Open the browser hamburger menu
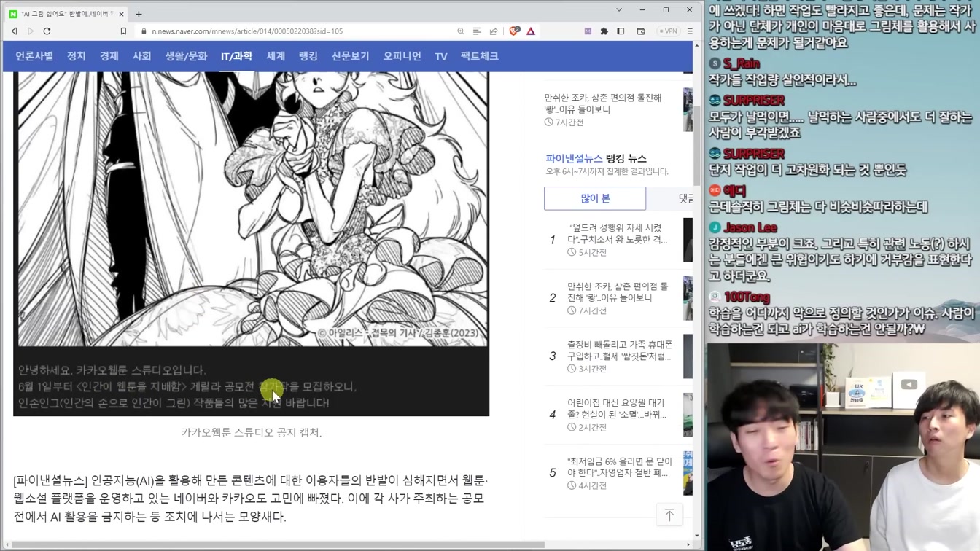Image resolution: width=980 pixels, height=551 pixels. coord(690,31)
